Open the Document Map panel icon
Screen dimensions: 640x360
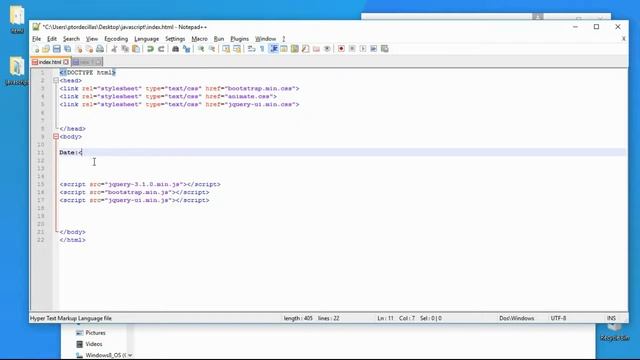pyautogui.click(x=294, y=49)
